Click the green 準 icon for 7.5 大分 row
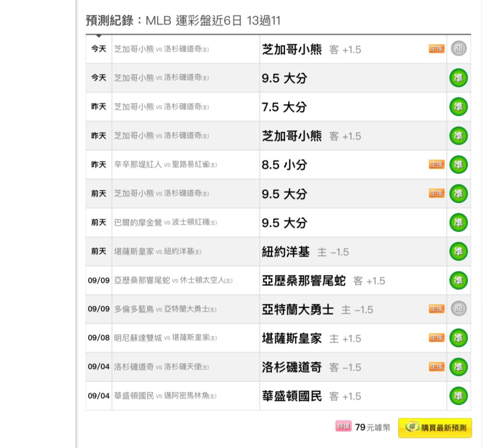This screenshot has height=448, width=487. (x=459, y=106)
